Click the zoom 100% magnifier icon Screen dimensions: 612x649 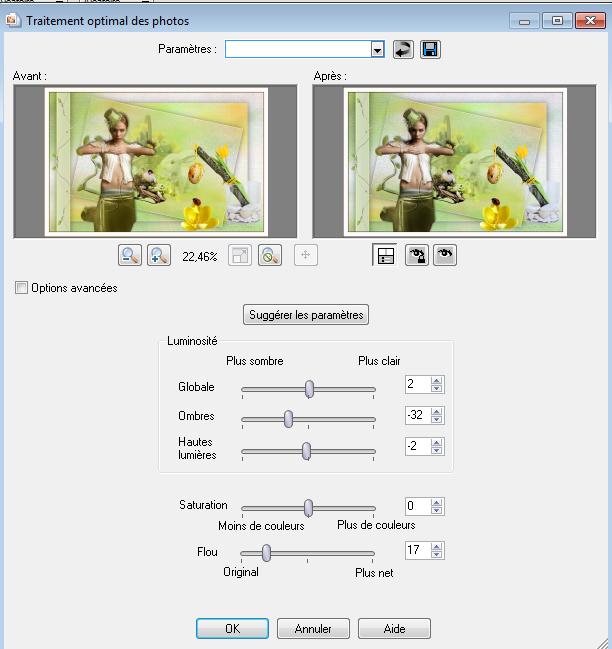[270, 255]
